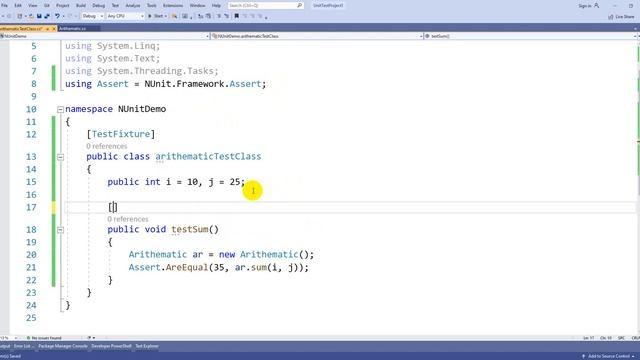The width and height of the screenshot is (640, 360).
Task: Open the File menu
Action: pos(4,6)
